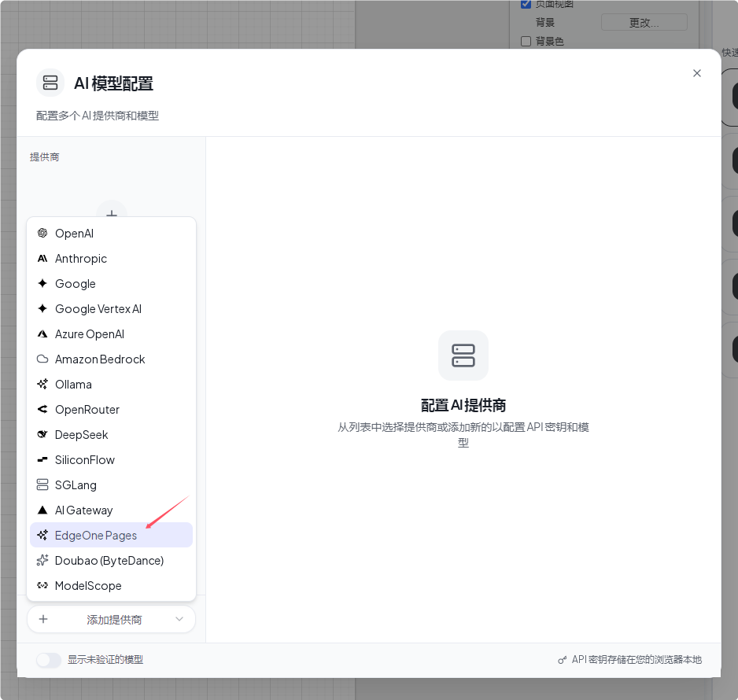
Task: Select the Google text label
Action: (x=76, y=284)
